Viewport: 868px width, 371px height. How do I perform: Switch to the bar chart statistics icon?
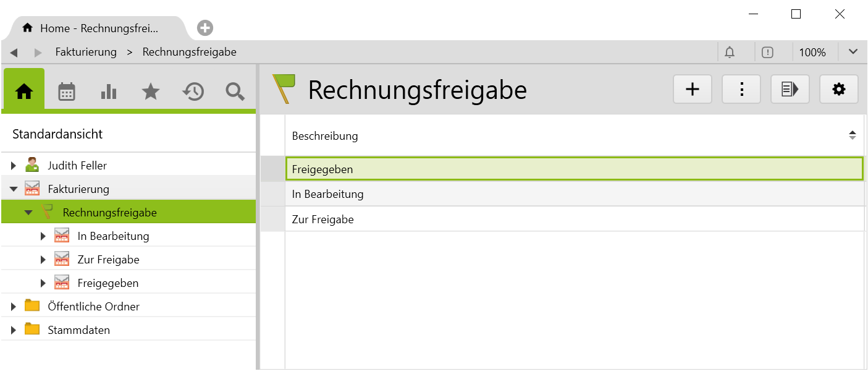pos(109,92)
